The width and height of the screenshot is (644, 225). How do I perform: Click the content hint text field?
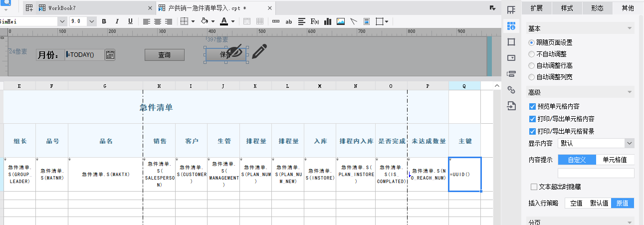point(596,173)
